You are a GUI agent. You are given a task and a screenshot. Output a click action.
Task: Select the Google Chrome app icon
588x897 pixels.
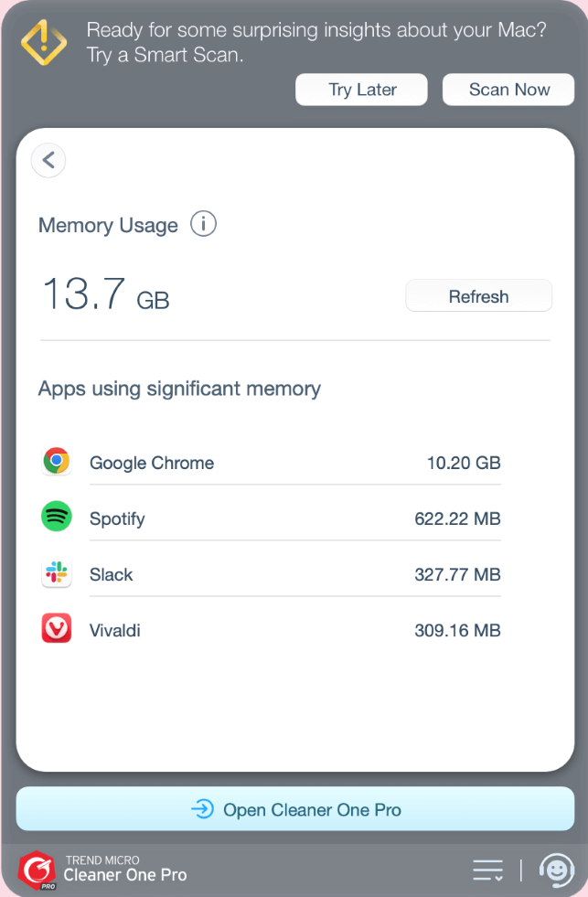click(x=56, y=461)
